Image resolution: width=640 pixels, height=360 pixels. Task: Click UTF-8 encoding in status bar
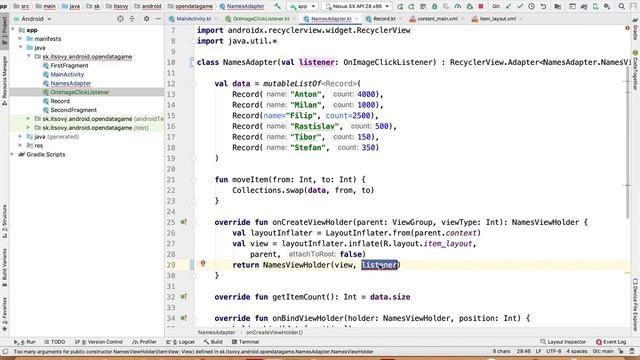[554, 351]
